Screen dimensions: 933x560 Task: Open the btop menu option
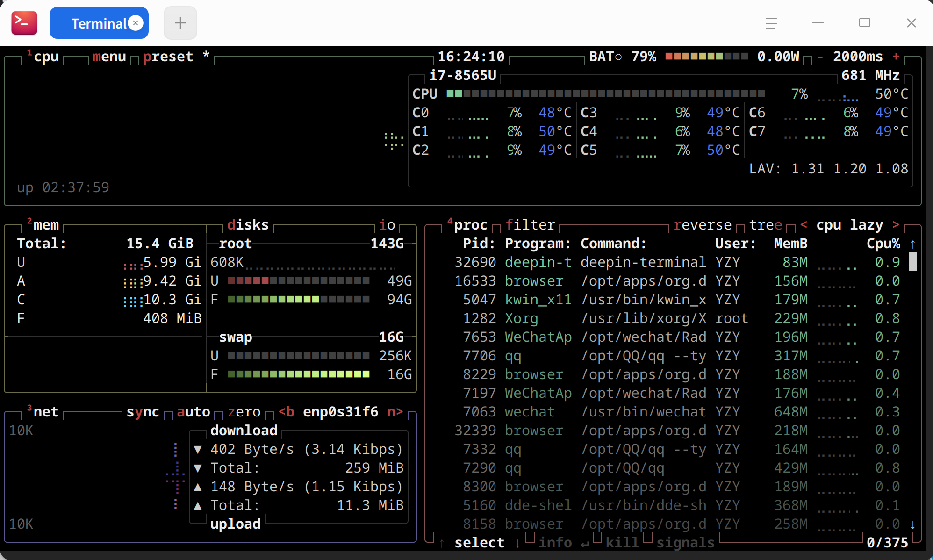coord(109,57)
